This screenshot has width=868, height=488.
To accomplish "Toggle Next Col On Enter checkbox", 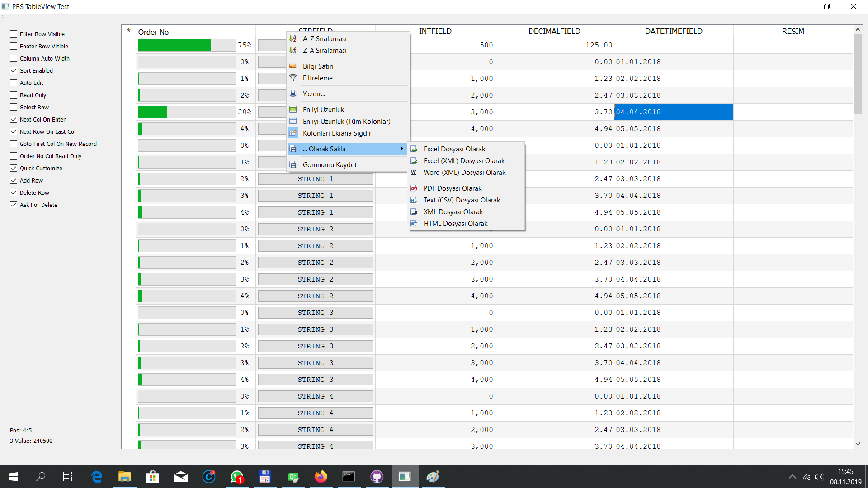I will (14, 119).
